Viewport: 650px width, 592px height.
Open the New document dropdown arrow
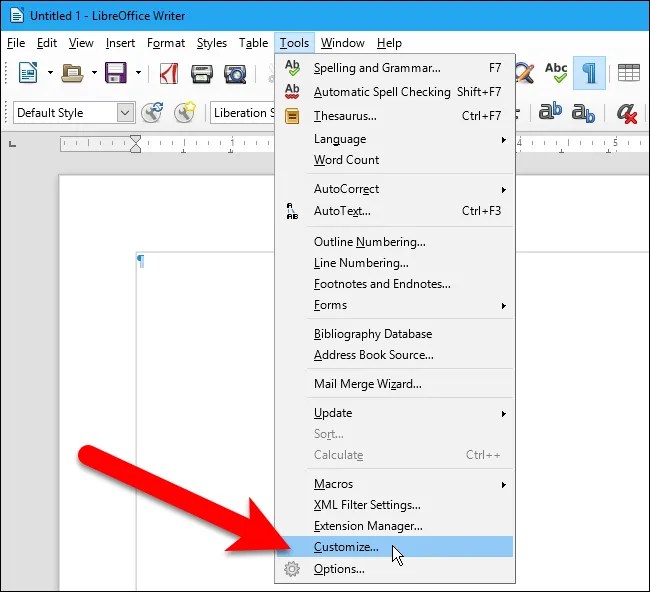click(50, 73)
